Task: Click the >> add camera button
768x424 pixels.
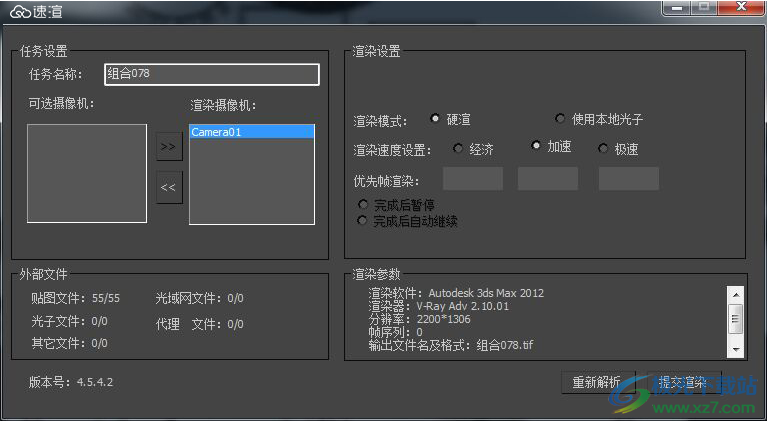Action: tap(168, 146)
